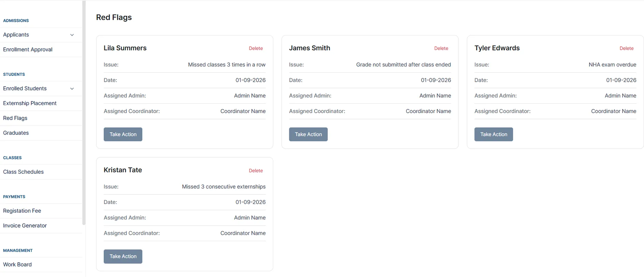The height and width of the screenshot is (277, 644).
Task: Go to Externship Placement in sidebar
Action: 30,103
